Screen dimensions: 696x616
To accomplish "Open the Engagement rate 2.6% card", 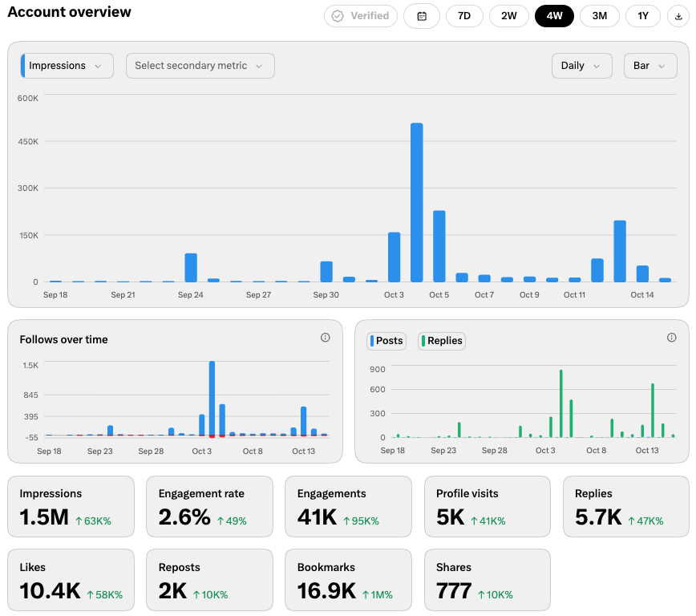I will [209, 506].
